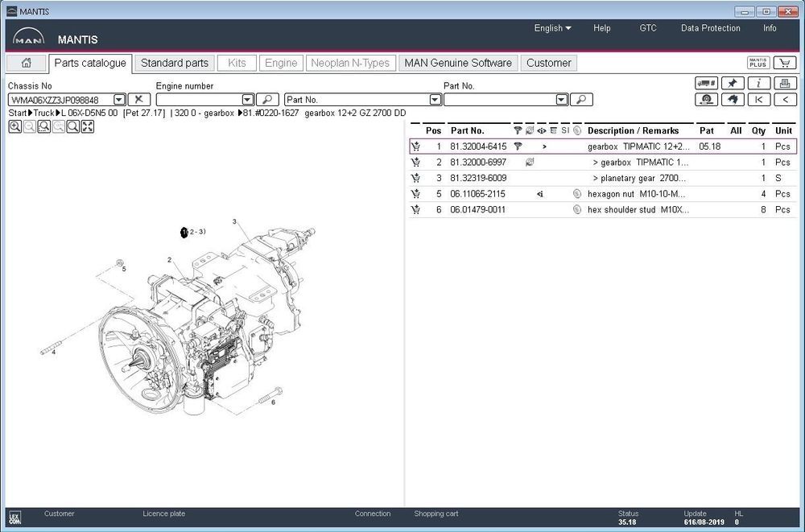The width and height of the screenshot is (805, 532).
Task: Expand sub-parts arrow in row 81.32004-6415
Action: (x=544, y=146)
